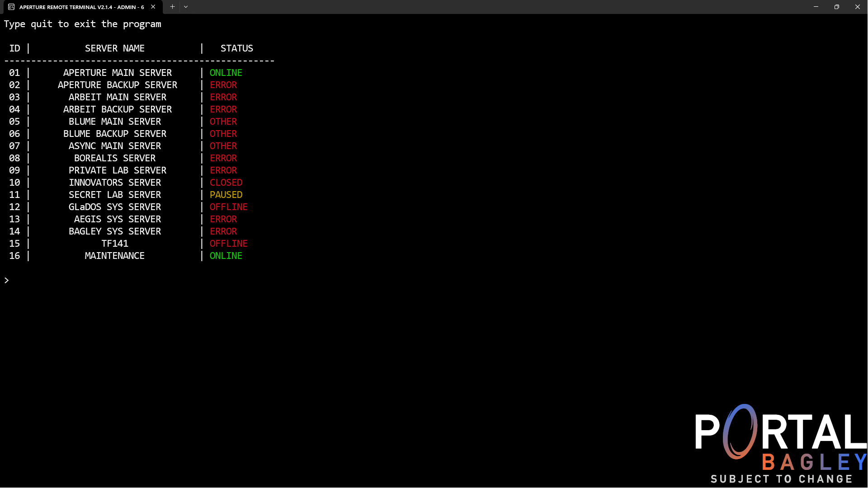
Task: Click the OFFLINE status of TF141
Action: pyautogui.click(x=228, y=243)
